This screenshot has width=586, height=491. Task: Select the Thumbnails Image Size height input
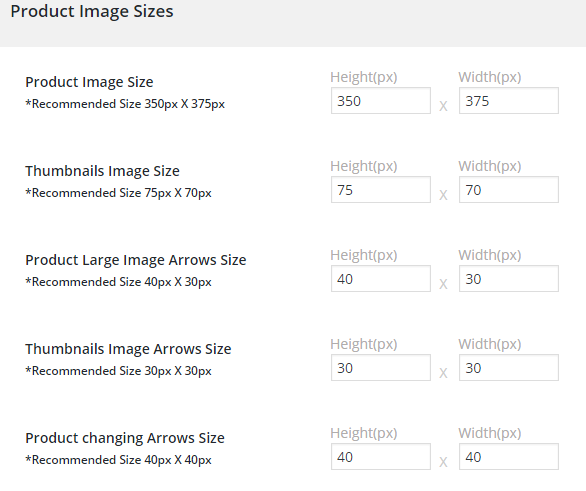[380, 190]
